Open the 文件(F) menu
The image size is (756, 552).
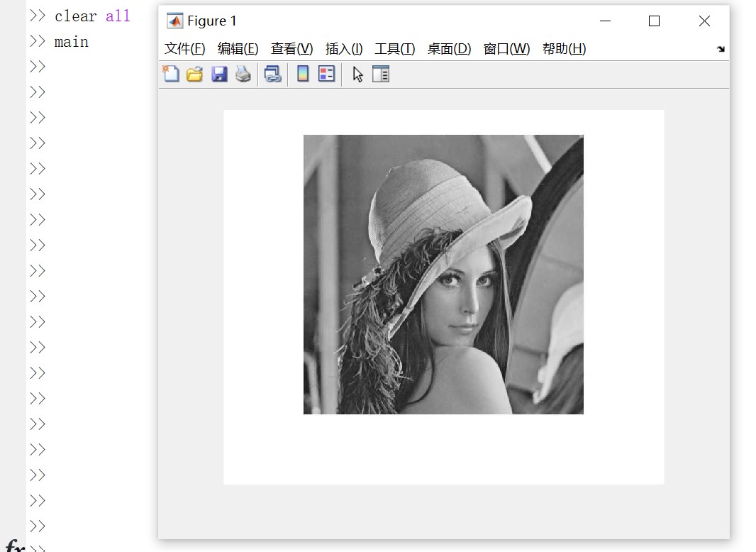[185, 49]
